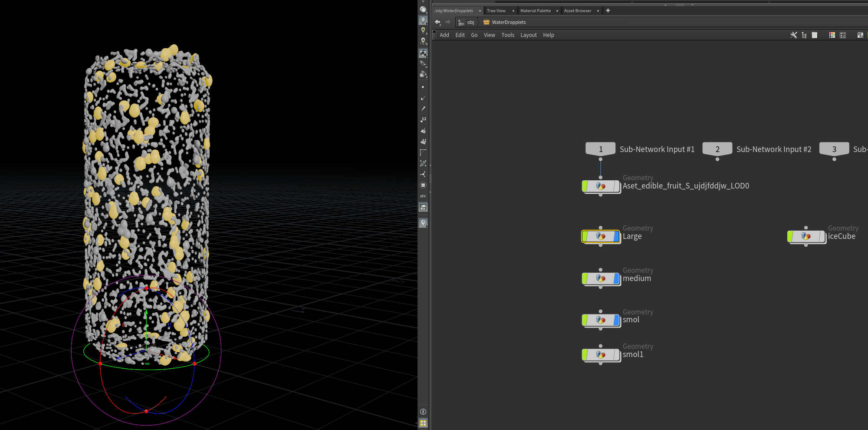Click the camera render options icon

coord(423,75)
